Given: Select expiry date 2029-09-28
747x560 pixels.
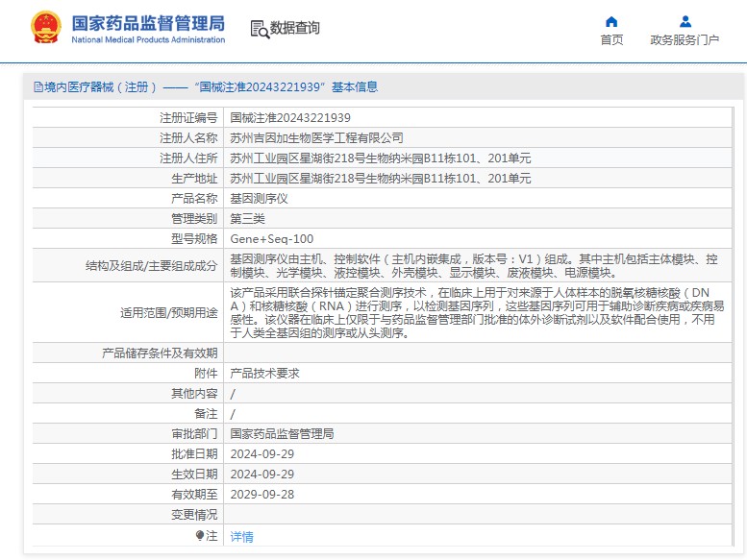Looking at the screenshot, I should (x=262, y=495).
